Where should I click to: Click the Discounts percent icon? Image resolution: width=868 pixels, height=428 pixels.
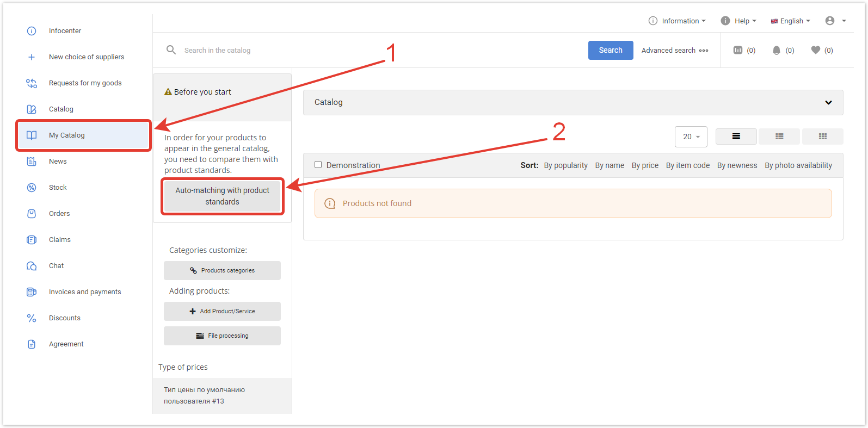click(x=32, y=318)
